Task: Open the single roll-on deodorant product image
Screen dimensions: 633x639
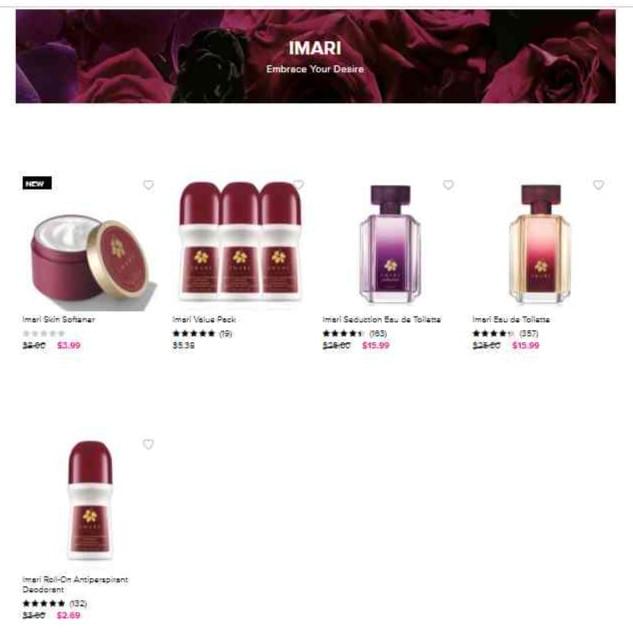Action: click(x=90, y=500)
